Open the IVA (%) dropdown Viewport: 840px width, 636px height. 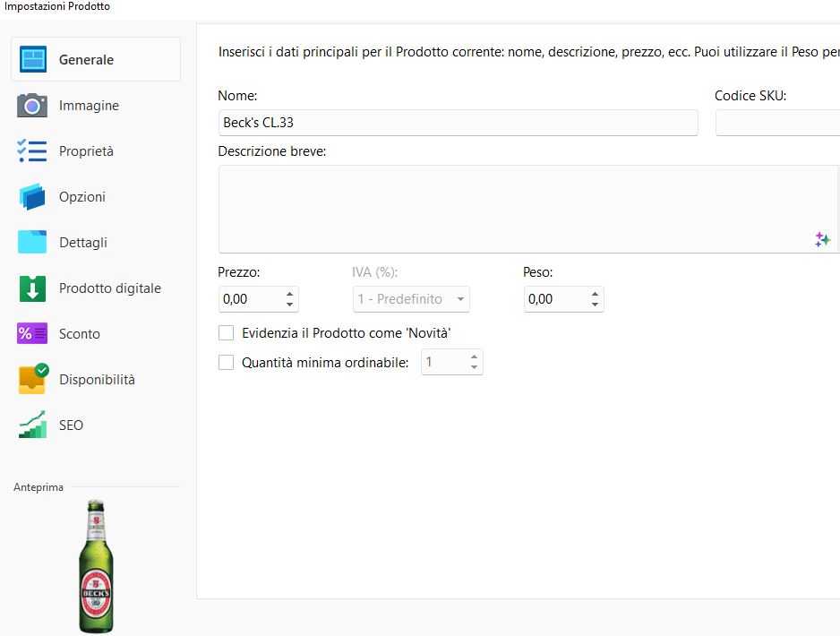click(411, 299)
